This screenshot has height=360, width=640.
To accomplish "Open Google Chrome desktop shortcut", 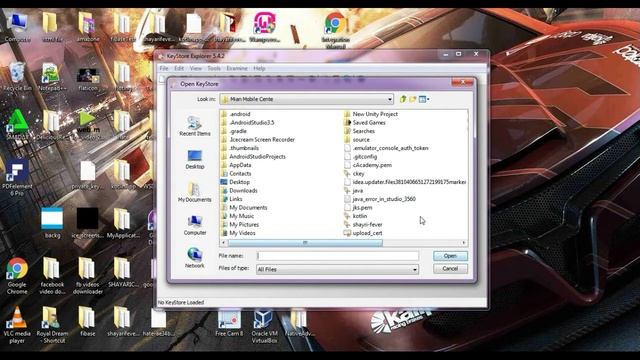I will point(17,276).
